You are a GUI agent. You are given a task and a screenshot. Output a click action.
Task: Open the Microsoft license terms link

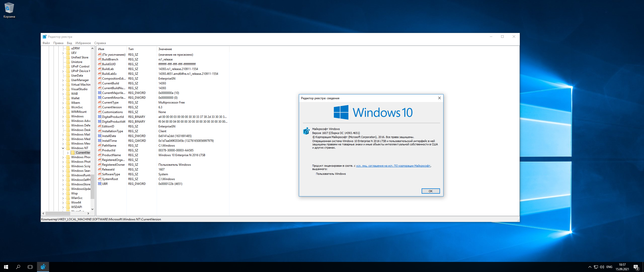pyautogui.click(x=393, y=166)
